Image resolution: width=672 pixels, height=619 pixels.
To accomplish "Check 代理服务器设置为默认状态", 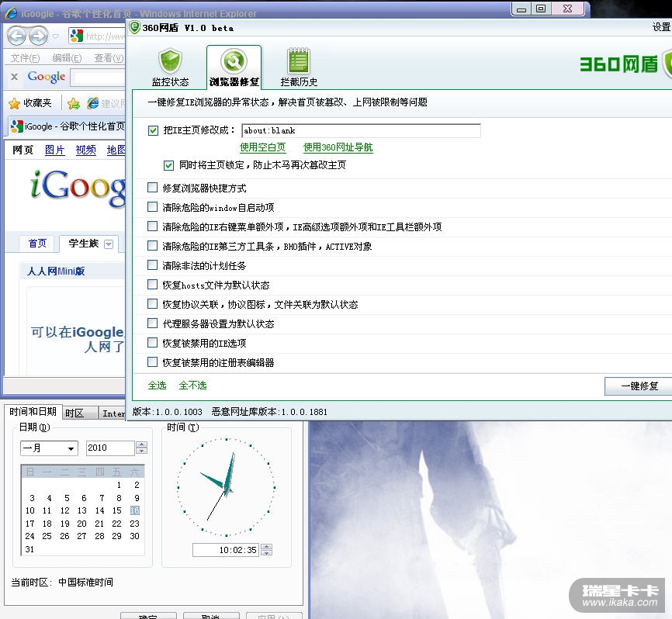I will pyautogui.click(x=152, y=323).
